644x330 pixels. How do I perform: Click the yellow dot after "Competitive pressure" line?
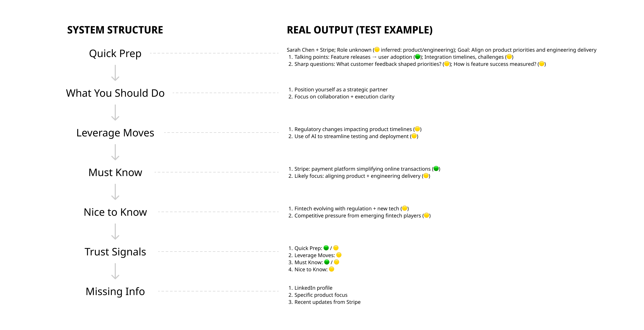[427, 215]
